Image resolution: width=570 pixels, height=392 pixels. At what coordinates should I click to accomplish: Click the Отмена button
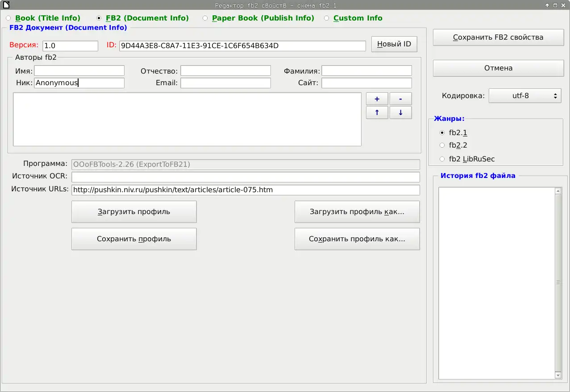point(498,68)
